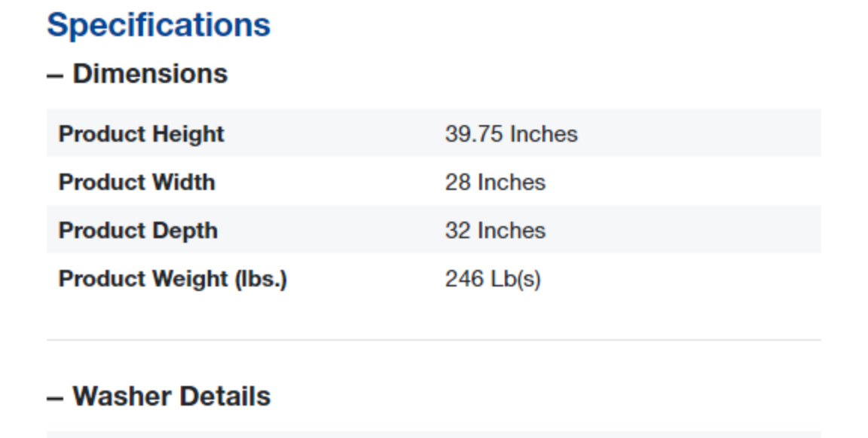This screenshot has height=438, width=868.
Task: Collapse the Dimensions section heading
Action: (x=150, y=74)
